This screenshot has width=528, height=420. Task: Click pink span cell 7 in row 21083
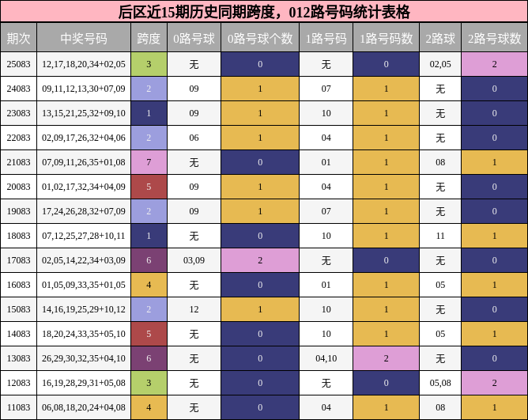(149, 162)
